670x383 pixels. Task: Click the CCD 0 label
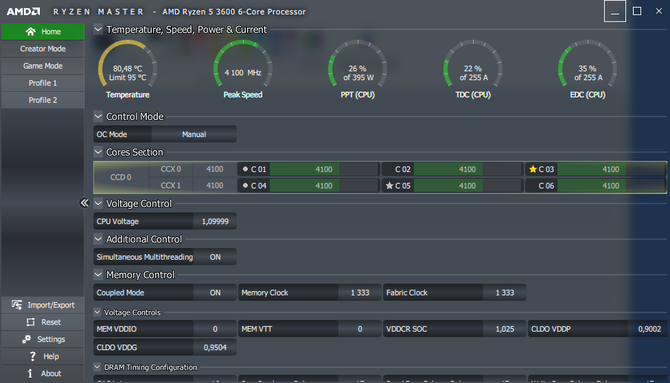[120, 177]
